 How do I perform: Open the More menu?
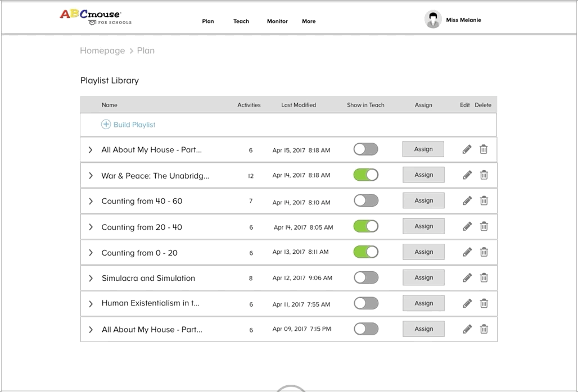309,21
